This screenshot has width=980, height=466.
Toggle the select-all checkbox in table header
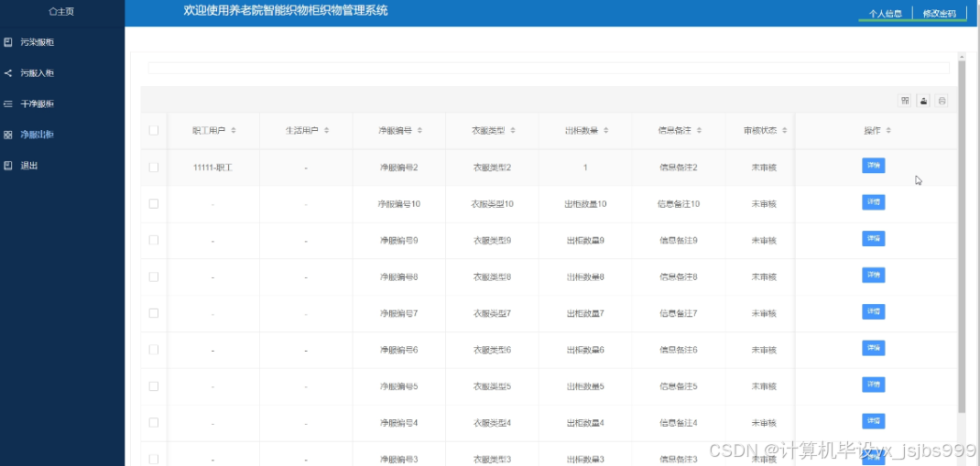click(154, 131)
